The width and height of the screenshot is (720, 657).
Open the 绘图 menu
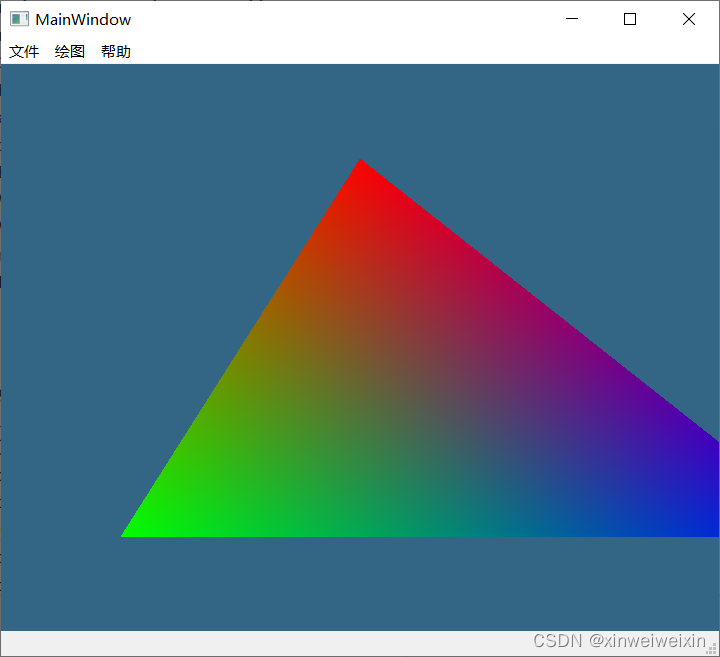click(x=70, y=51)
